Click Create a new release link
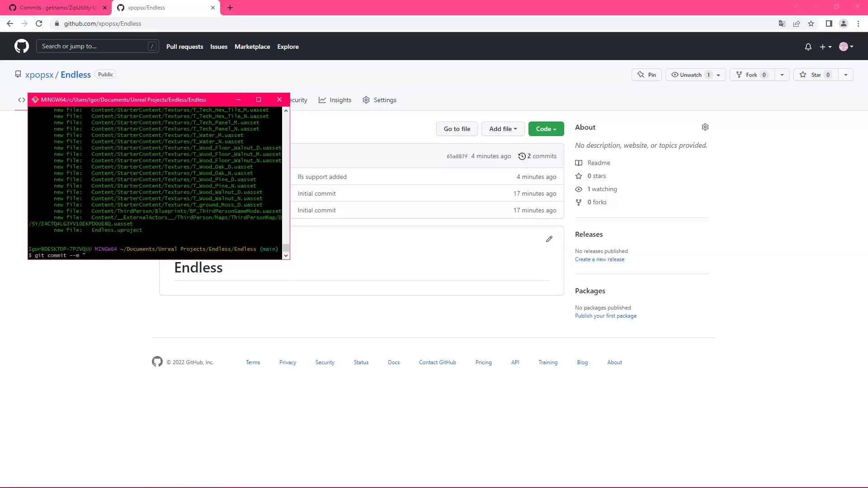Viewport: 868px width, 488px height. coord(599,259)
